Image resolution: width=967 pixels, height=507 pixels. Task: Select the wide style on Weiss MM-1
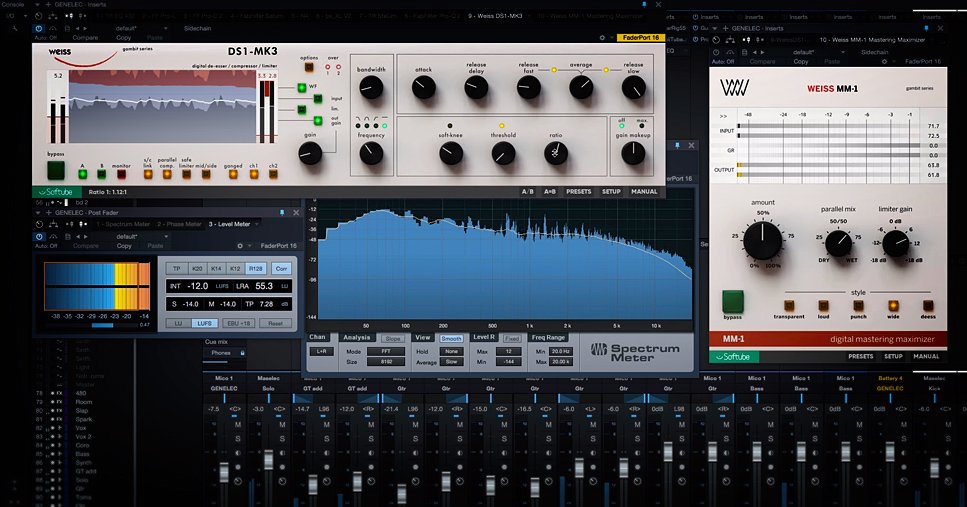(891, 304)
